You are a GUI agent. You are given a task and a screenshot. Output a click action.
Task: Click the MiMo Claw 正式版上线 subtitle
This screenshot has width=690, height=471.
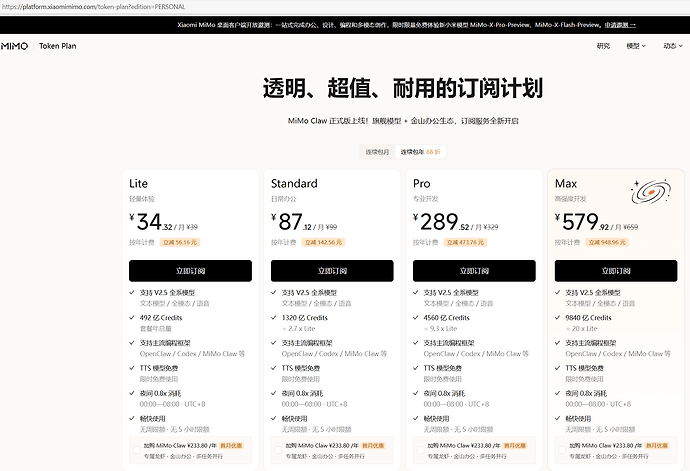pos(403,121)
